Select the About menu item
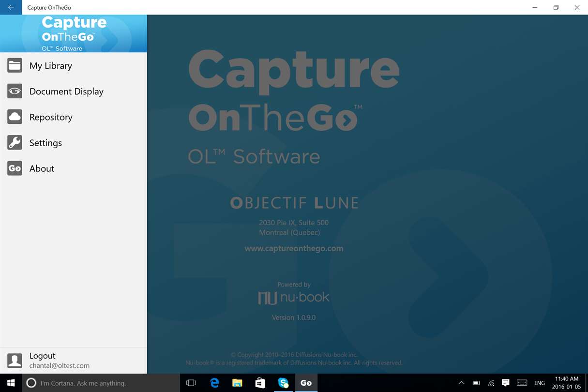The width and height of the screenshot is (588, 392). click(74, 168)
